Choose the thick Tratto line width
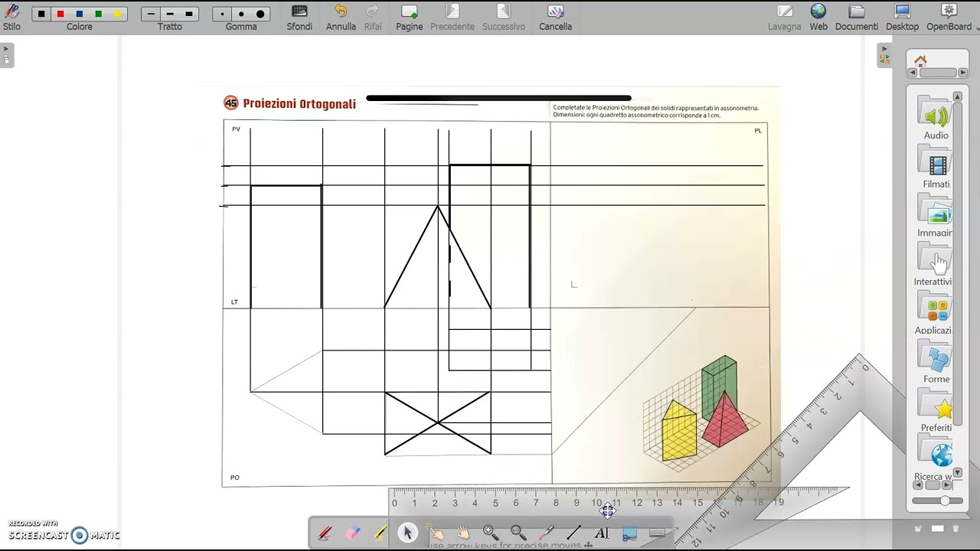The image size is (980, 551). point(189,14)
